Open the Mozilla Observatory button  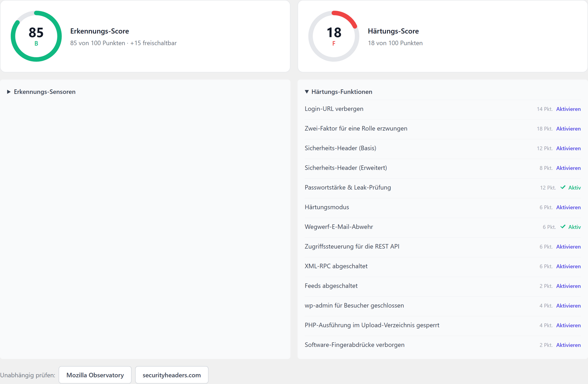click(x=95, y=375)
